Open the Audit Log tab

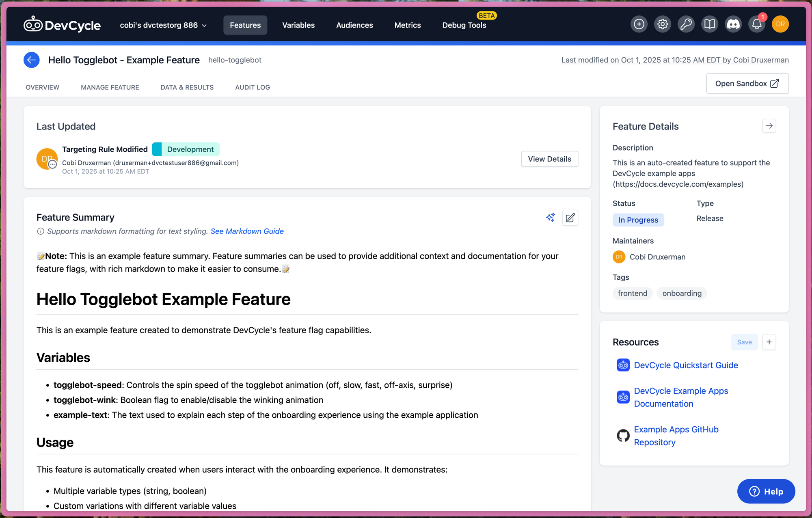[x=252, y=87]
